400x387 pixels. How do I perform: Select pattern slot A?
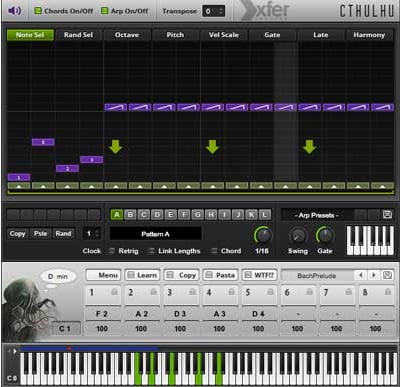pyautogui.click(x=117, y=215)
